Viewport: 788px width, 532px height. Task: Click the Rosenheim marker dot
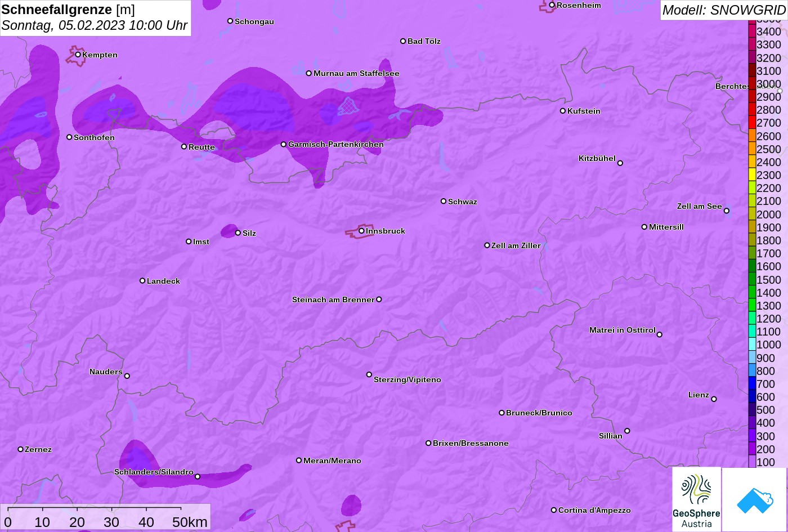tap(552, 5)
